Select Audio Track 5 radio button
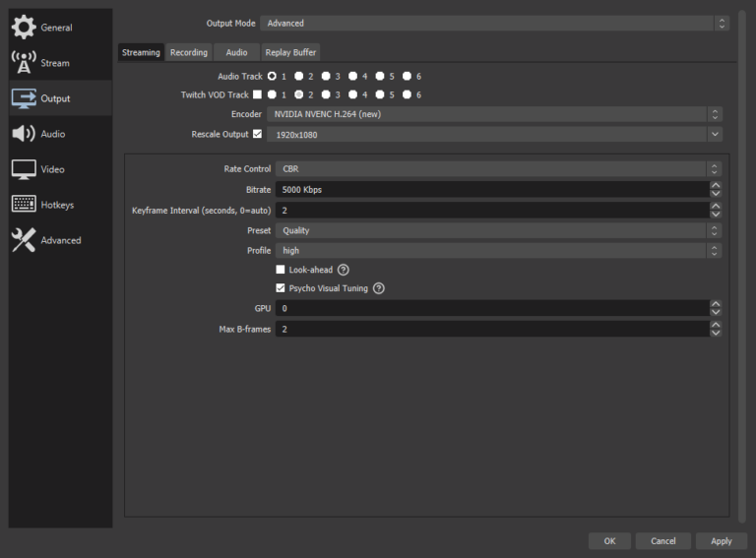 [x=380, y=76]
